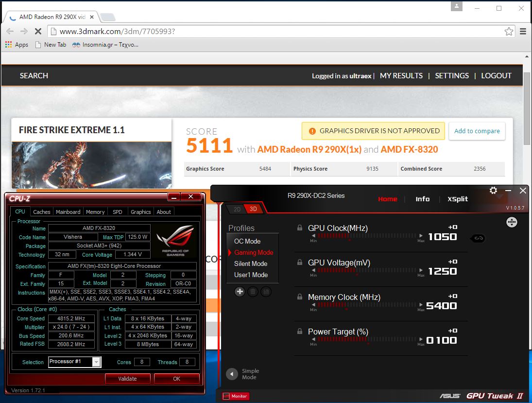The image size is (532, 403).
Task: Click the browser back arrow
Action: pyautogui.click(x=10, y=32)
